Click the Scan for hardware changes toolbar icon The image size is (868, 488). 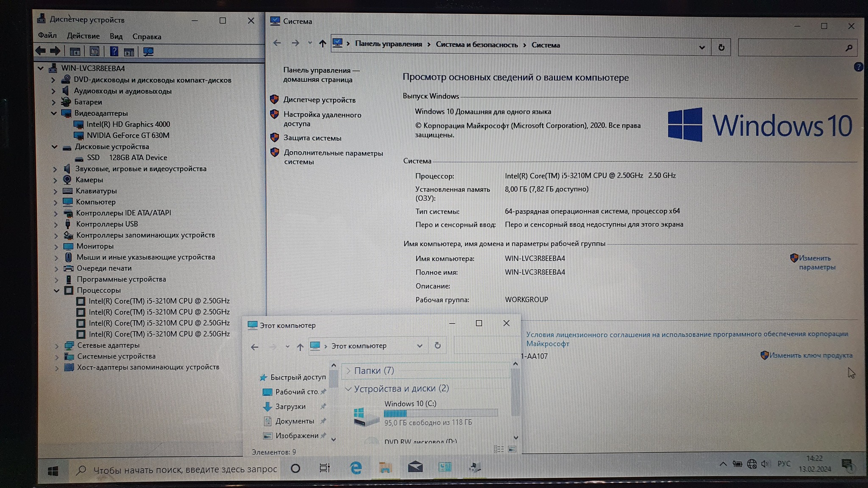pos(148,52)
